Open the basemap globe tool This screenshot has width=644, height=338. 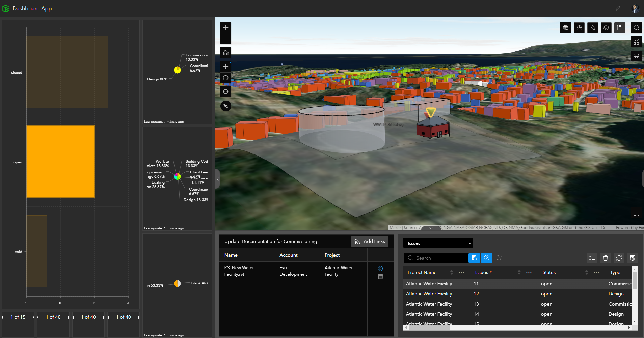(566, 28)
